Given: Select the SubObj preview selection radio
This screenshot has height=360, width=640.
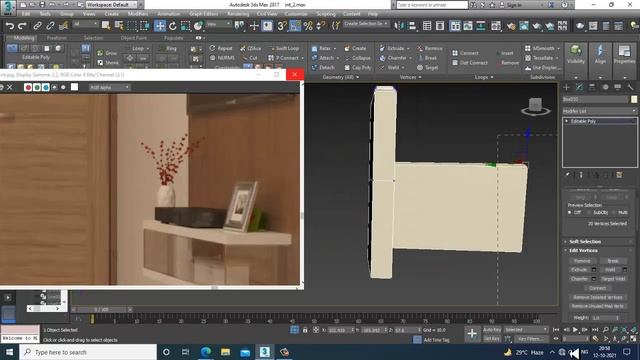Looking at the screenshot, I should point(589,213).
